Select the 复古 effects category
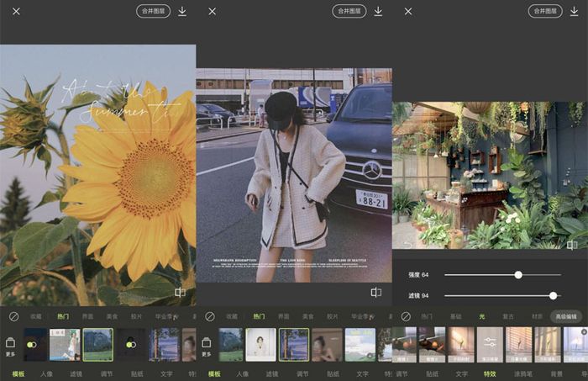The image size is (588, 381). [508, 316]
